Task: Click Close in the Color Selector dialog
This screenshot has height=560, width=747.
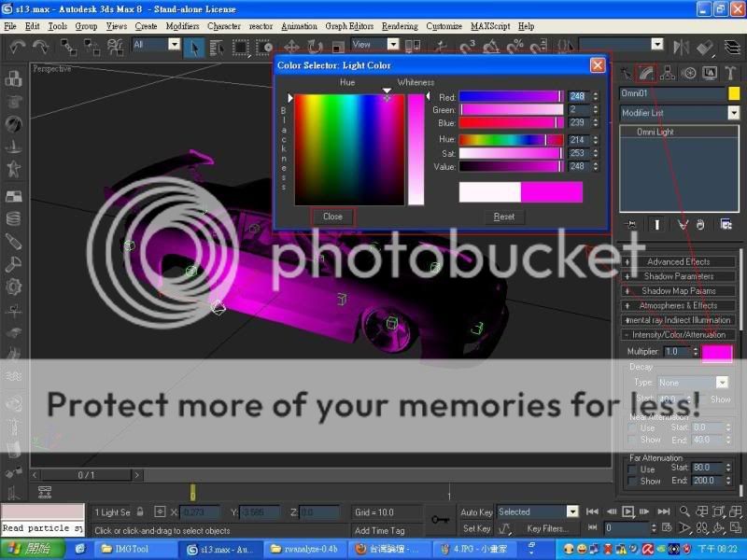Action: point(332,217)
